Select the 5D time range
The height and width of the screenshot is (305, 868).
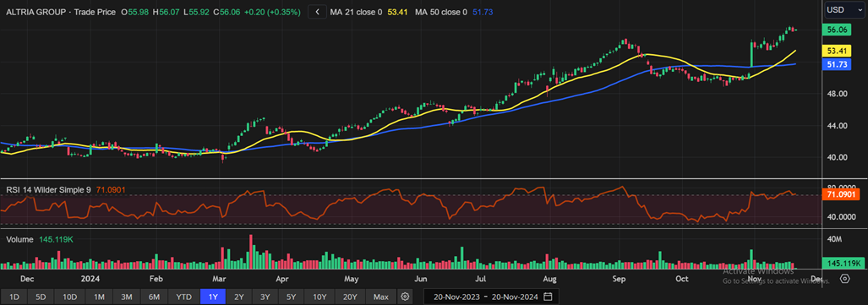point(41,297)
